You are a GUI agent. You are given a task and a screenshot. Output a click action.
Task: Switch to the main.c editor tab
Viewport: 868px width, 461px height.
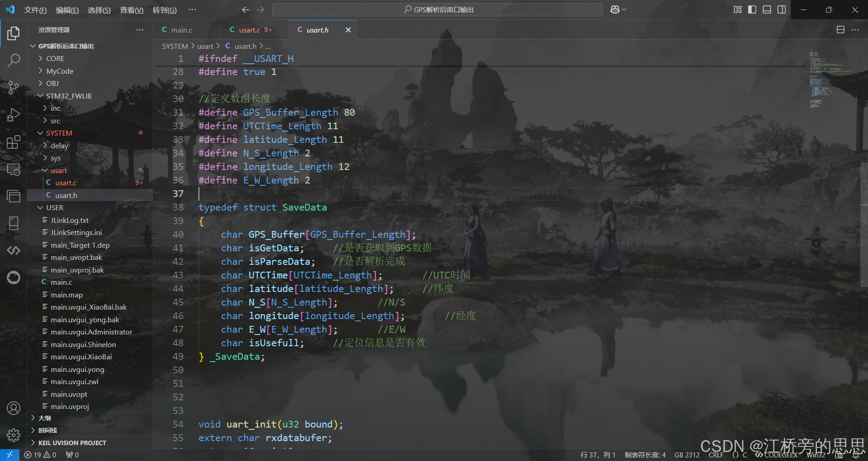point(187,30)
